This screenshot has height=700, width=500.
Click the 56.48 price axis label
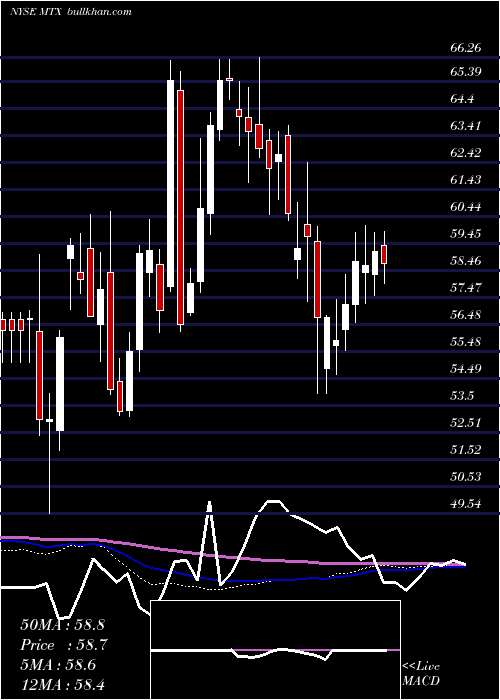(466, 315)
